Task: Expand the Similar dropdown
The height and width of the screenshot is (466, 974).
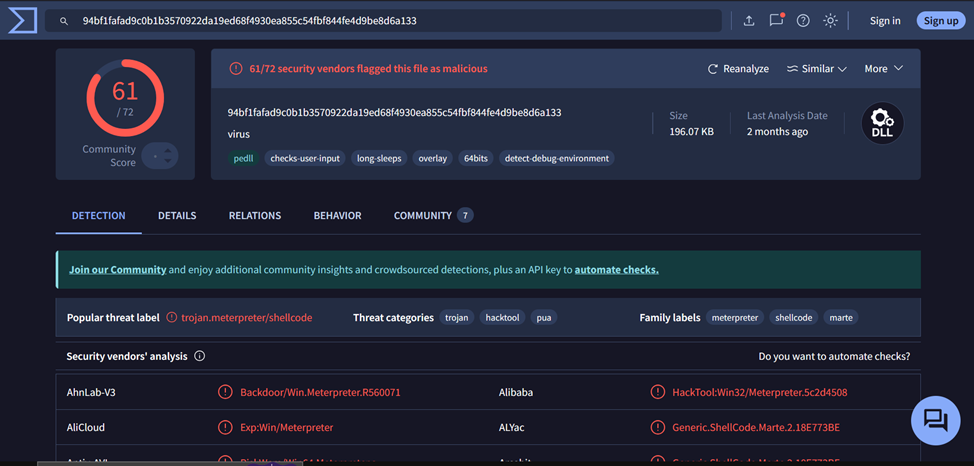Action: coord(817,69)
